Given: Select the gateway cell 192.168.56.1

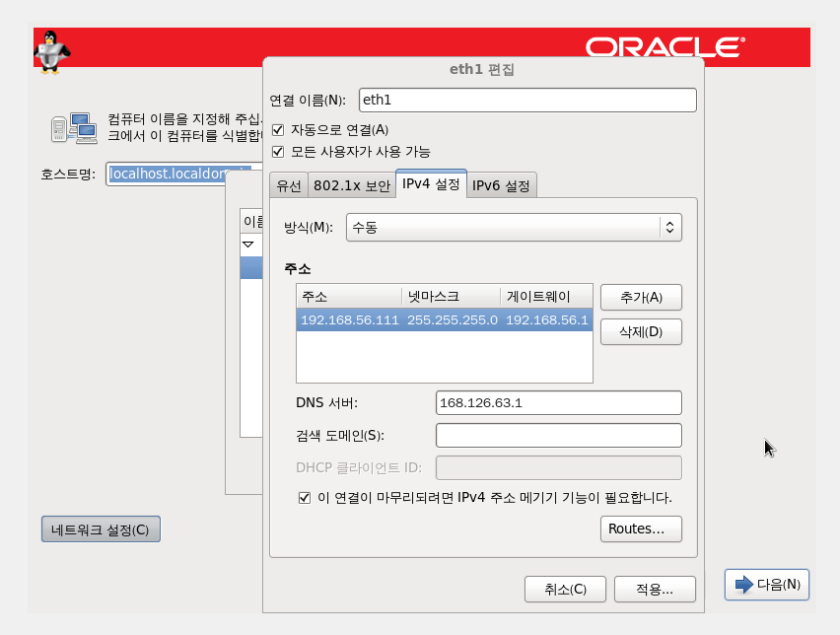Looking at the screenshot, I should (x=547, y=319).
